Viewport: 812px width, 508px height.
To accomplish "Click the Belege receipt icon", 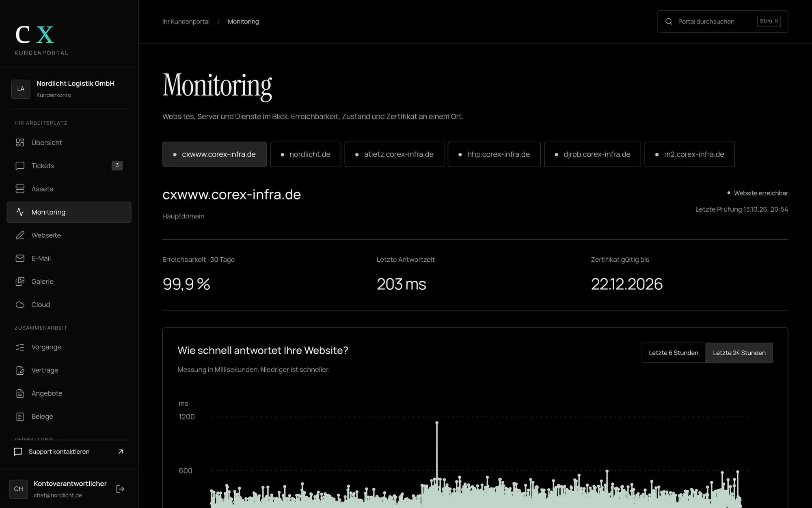I will click(20, 417).
